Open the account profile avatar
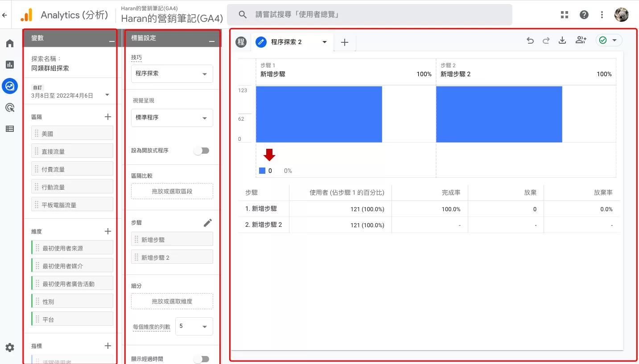 pyautogui.click(x=622, y=15)
